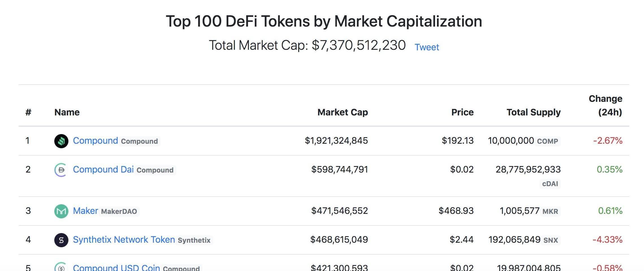Image resolution: width=644 pixels, height=271 pixels.
Task: Click the Compound USD Coin logo icon
Action: coord(61,266)
